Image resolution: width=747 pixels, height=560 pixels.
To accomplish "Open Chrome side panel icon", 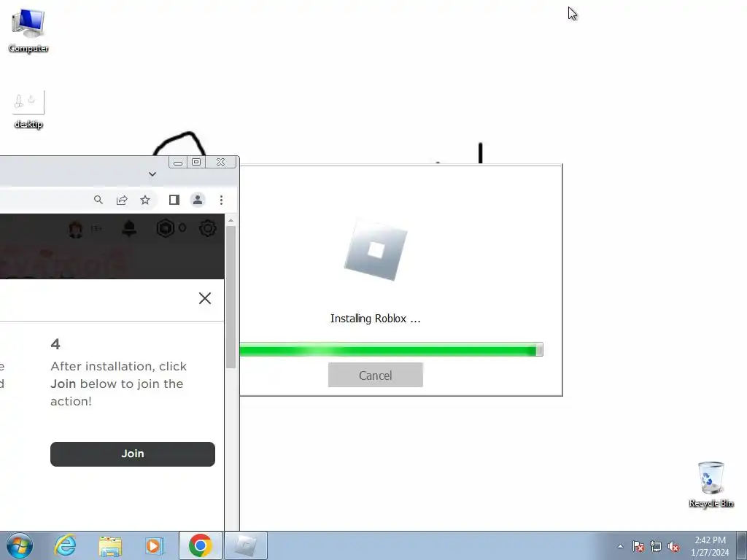I will [x=174, y=200].
